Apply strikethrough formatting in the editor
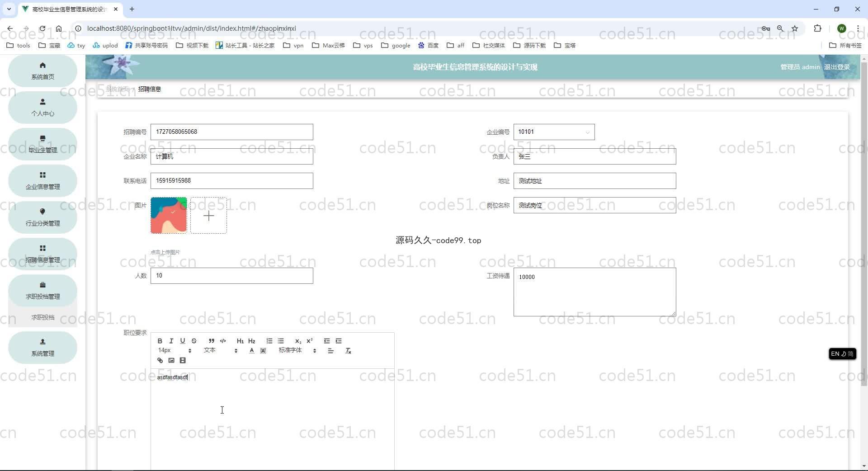 tap(194, 341)
